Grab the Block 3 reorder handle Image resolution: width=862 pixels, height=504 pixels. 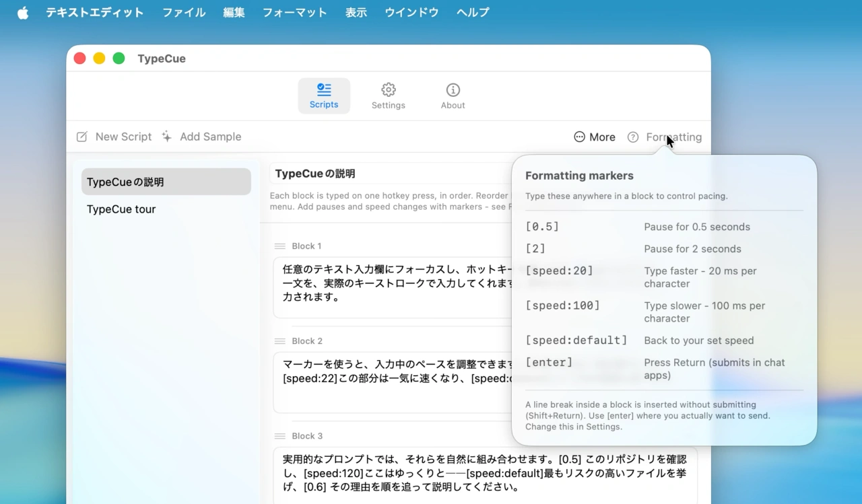point(280,436)
